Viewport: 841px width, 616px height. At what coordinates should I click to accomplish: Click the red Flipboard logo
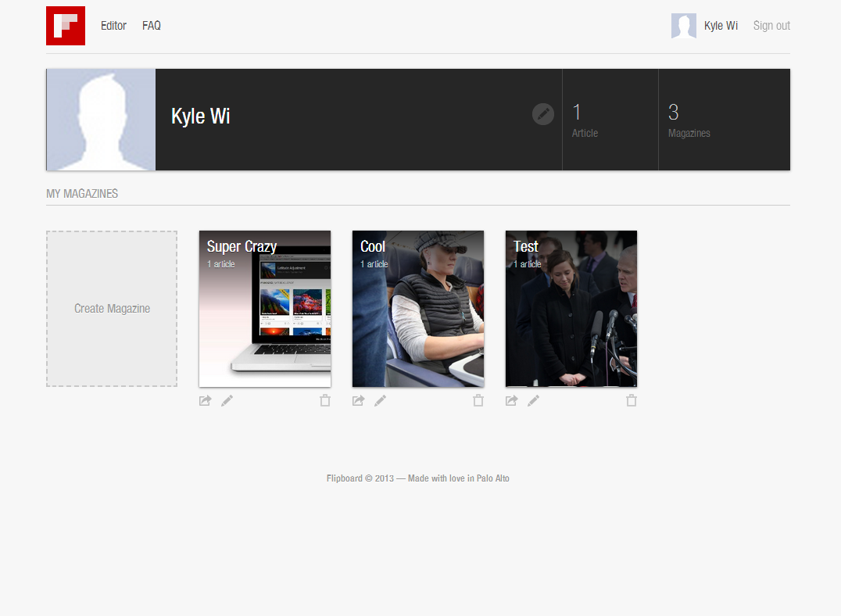pos(66,26)
